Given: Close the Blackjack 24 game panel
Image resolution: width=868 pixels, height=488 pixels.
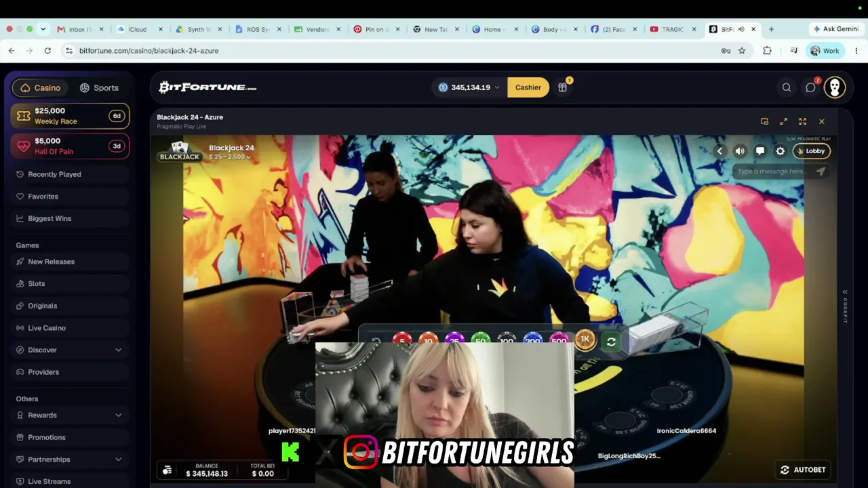Looking at the screenshot, I should pyautogui.click(x=821, y=121).
